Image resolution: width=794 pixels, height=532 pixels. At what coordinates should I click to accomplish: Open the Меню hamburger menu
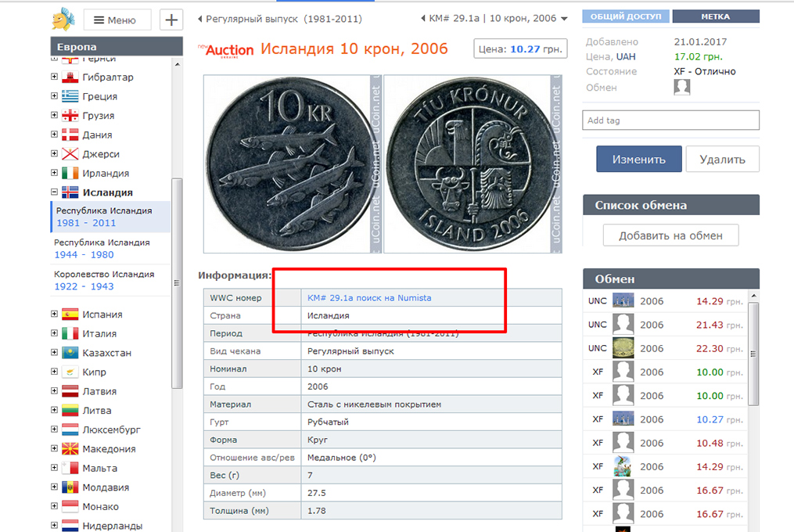pyautogui.click(x=117, y=20)
